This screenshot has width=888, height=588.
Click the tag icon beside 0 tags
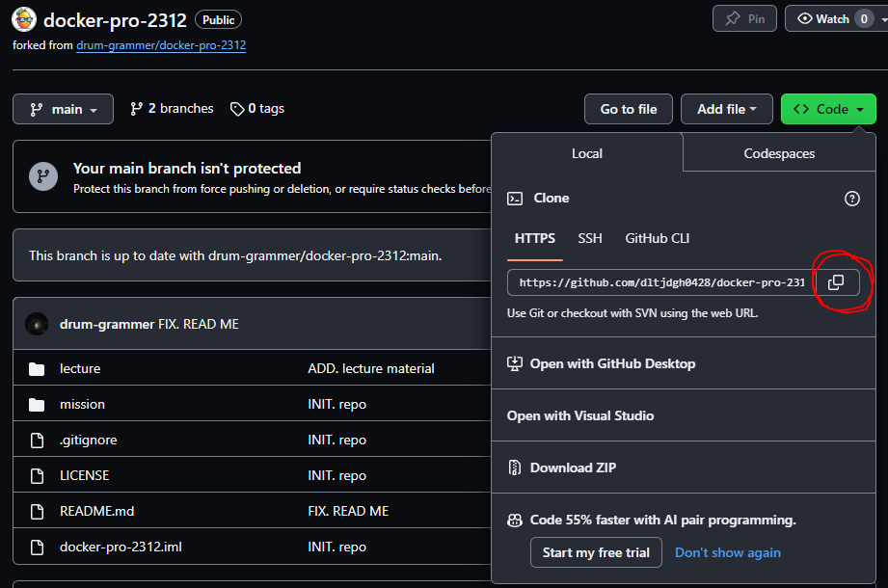237,109
